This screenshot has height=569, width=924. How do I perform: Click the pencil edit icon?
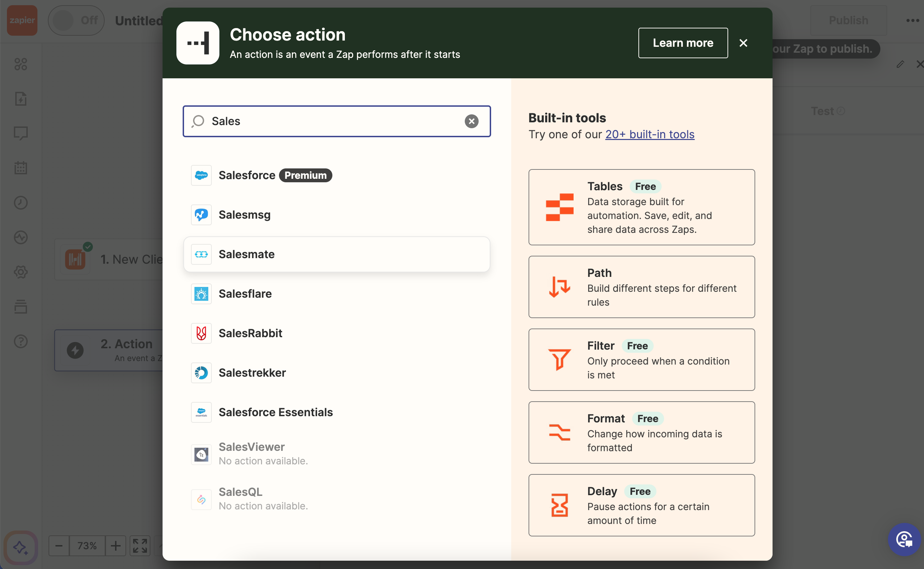pyautogui.click(x=900, y=64)
